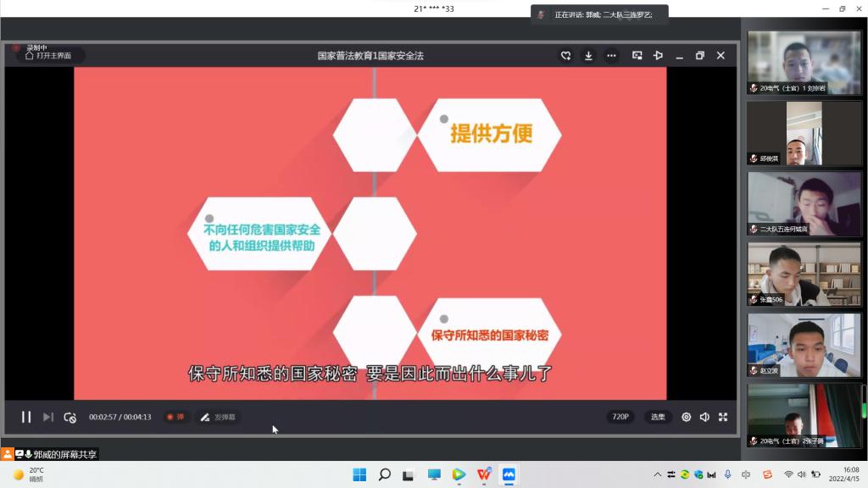The height and width of the screenshot is (488, 868).
Task: Pause the video playback
Action: click(x=25, y=417)
